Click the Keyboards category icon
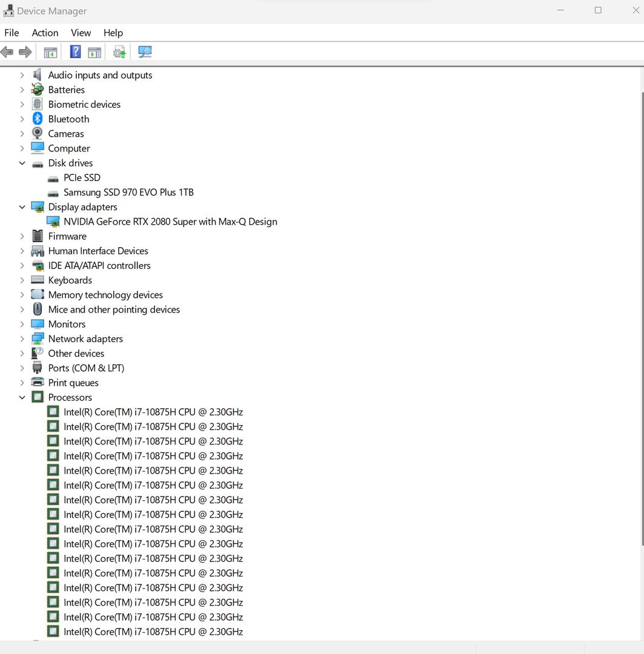The width and height of the screenshot is (644, 654). [x=37, y=279]
